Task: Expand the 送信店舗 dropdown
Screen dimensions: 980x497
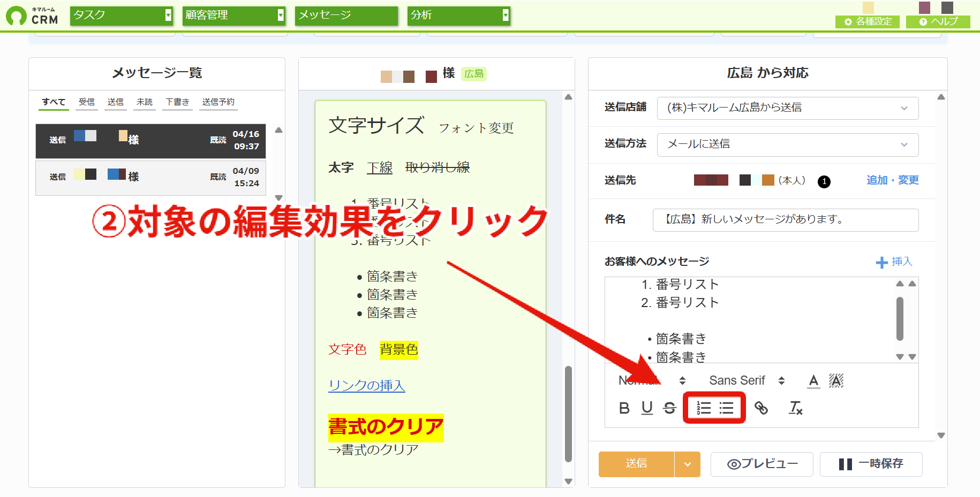Action: [788, 108]
